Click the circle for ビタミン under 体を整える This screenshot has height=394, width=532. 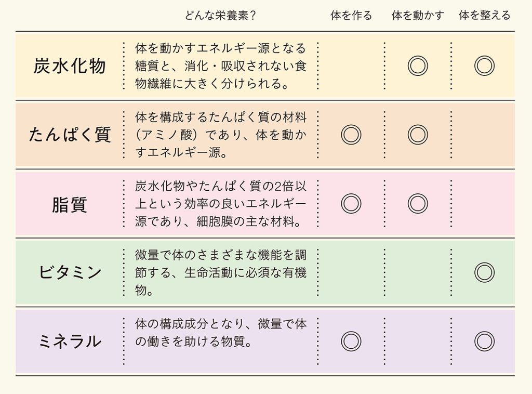484,272
